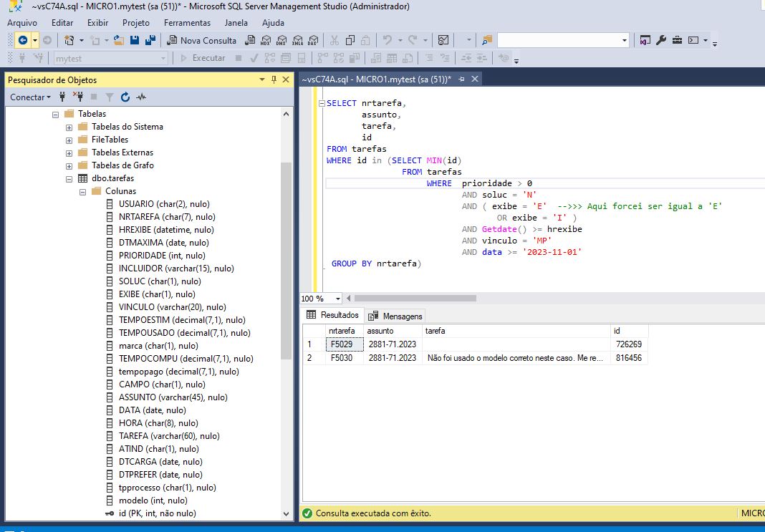
Task: Open the Activity Monitor pulse icon
Action: pyautogui.click(x=141, y=97)
